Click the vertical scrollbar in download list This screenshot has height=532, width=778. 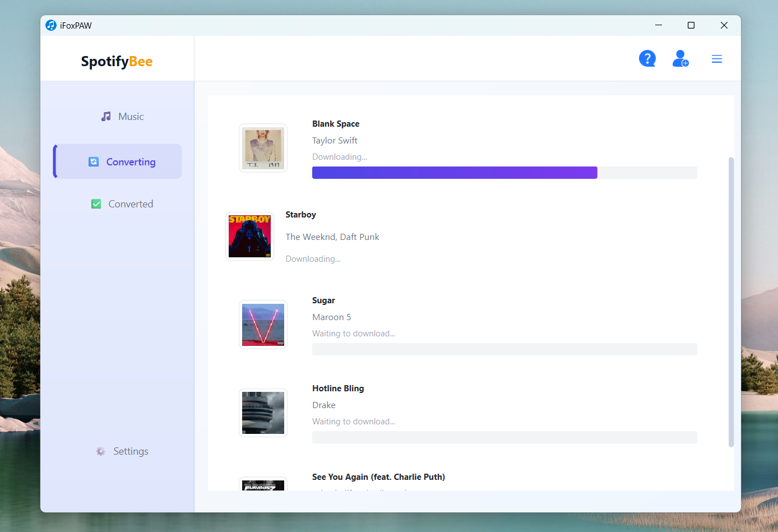click(x=731, y=302)
